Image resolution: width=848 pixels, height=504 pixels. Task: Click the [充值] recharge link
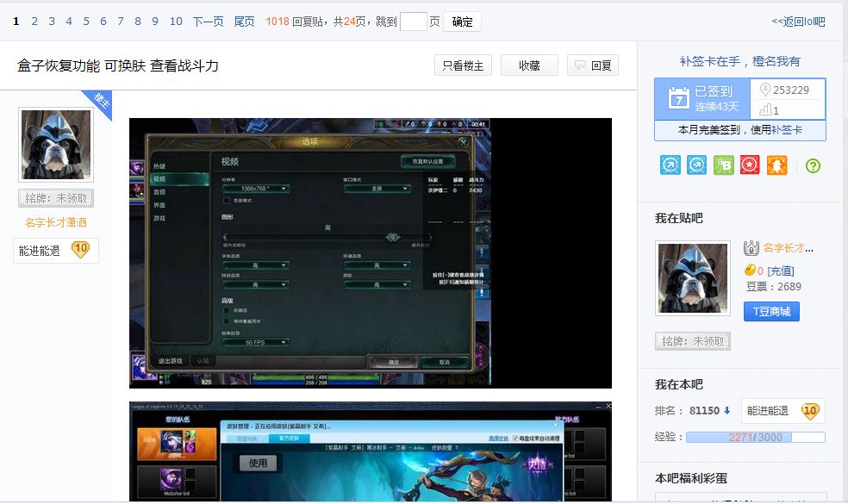[781, 271]
